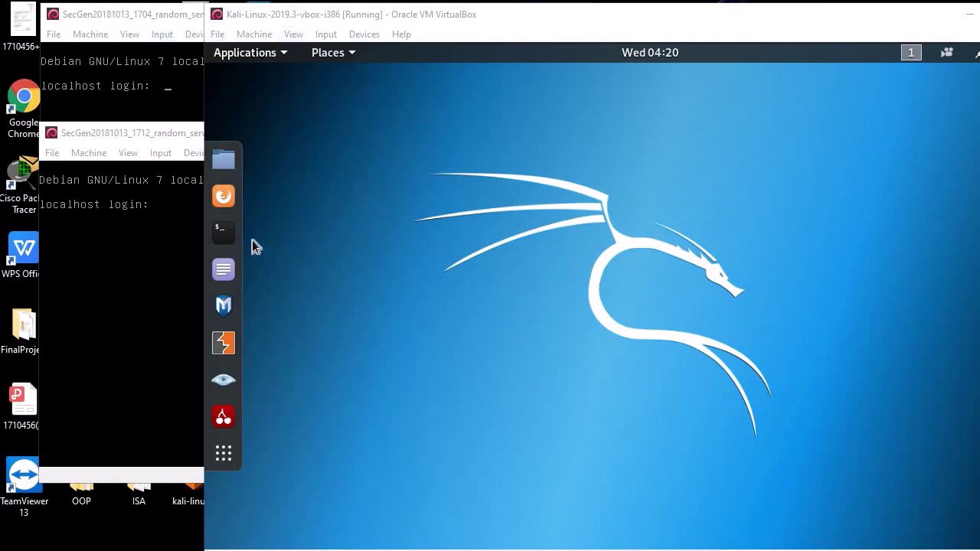Viewport: 980px width, 551px height.
Task: Select the kali-linux item on the desktop
Action: [189, 494]
